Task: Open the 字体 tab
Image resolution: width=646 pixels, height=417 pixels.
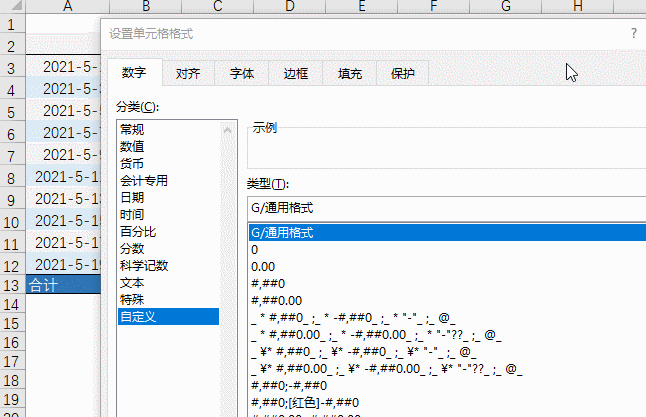Action: point(241,73)
